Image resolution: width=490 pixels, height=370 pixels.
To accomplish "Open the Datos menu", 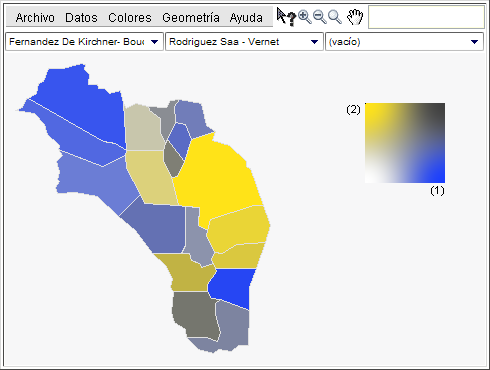I will click(x=81, y=18).
